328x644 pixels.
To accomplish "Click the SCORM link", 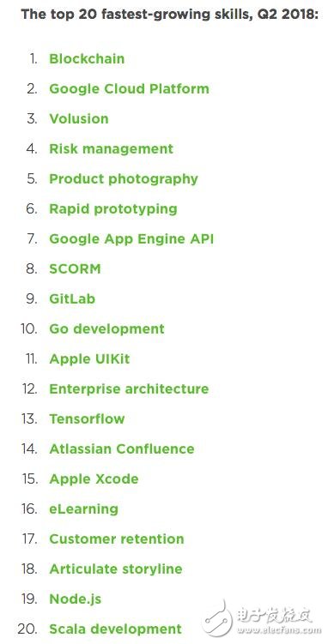I will (75, 269).
